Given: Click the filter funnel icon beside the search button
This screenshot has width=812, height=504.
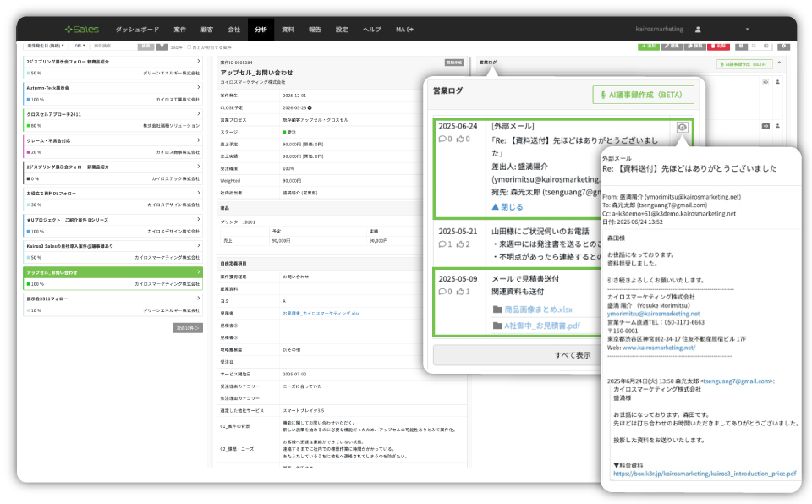Looking at the screenshot, I should click(x=162, y=46).
